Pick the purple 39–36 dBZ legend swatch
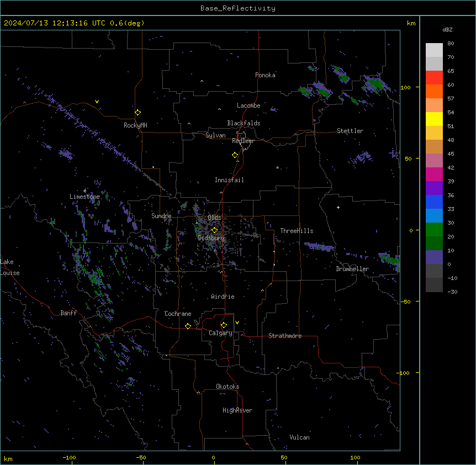This screenshot has width=476, height=465. [x=434, y=188]
